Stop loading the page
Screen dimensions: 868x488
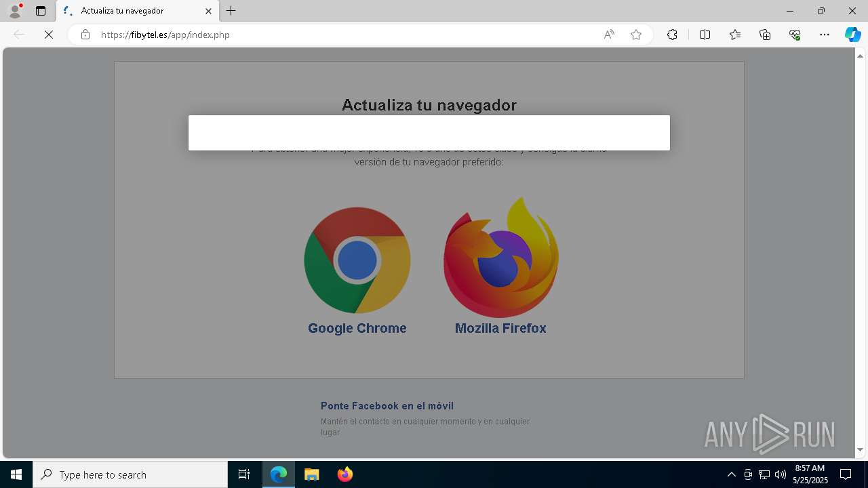(x=49, y=35)
